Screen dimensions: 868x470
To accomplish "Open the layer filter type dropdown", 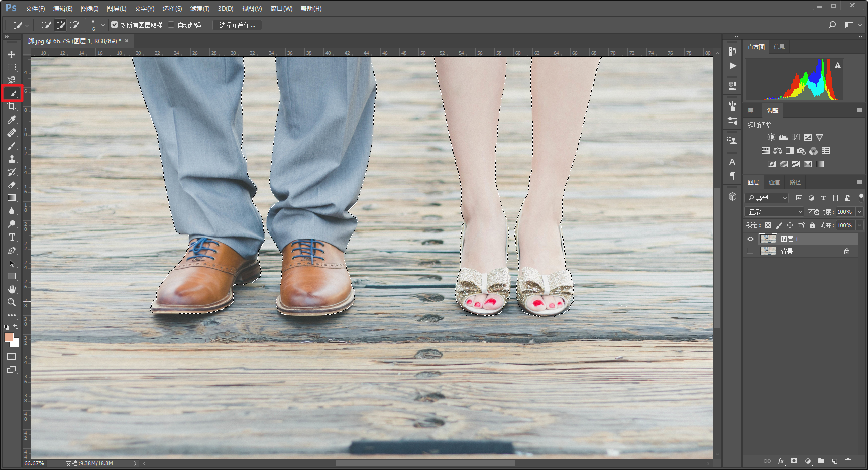I will 766,198.
